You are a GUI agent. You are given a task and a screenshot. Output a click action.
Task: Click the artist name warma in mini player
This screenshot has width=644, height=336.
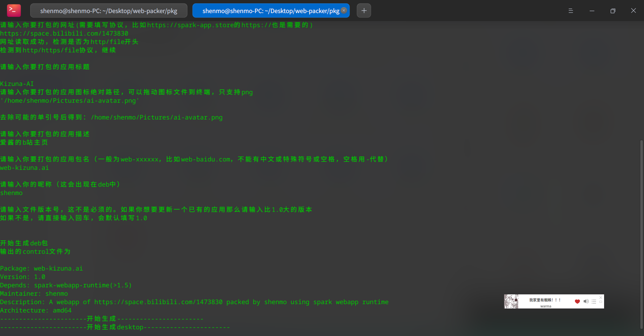point(546,306)
